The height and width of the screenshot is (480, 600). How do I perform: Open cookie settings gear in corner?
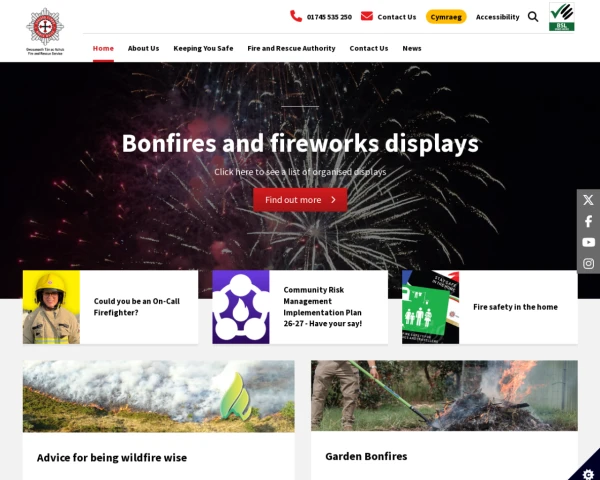click(588, 474)
